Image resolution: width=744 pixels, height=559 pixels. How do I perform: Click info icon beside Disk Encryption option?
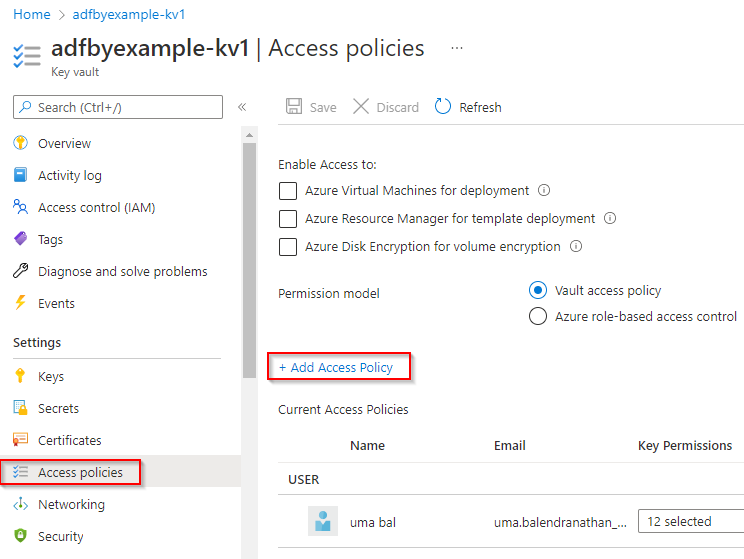tap(576, 246)
